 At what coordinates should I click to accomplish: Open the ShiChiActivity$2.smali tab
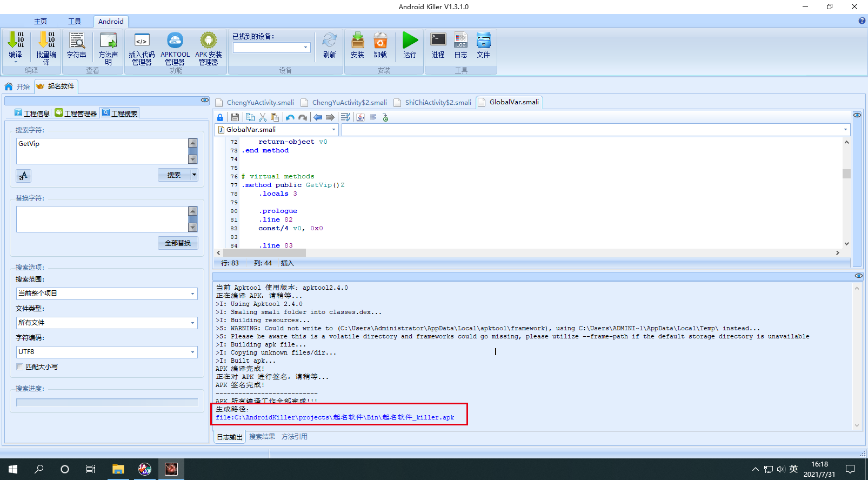tap(433, 103)
